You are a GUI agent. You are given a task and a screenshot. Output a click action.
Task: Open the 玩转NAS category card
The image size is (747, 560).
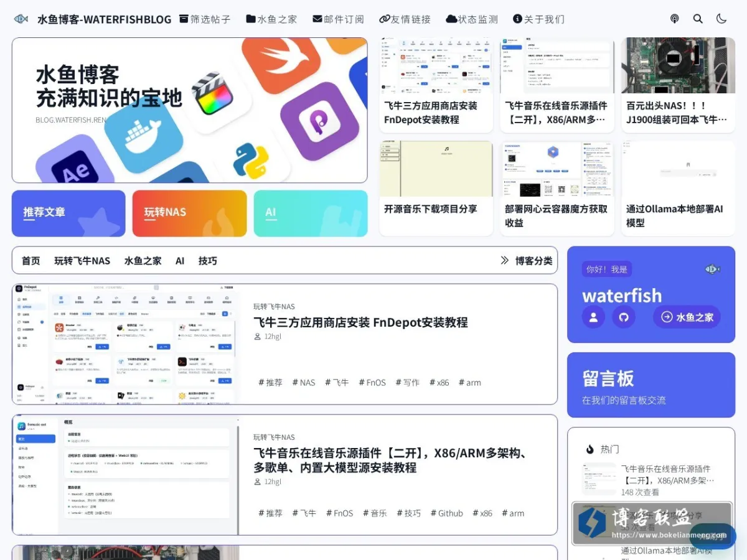click(190, 213)
